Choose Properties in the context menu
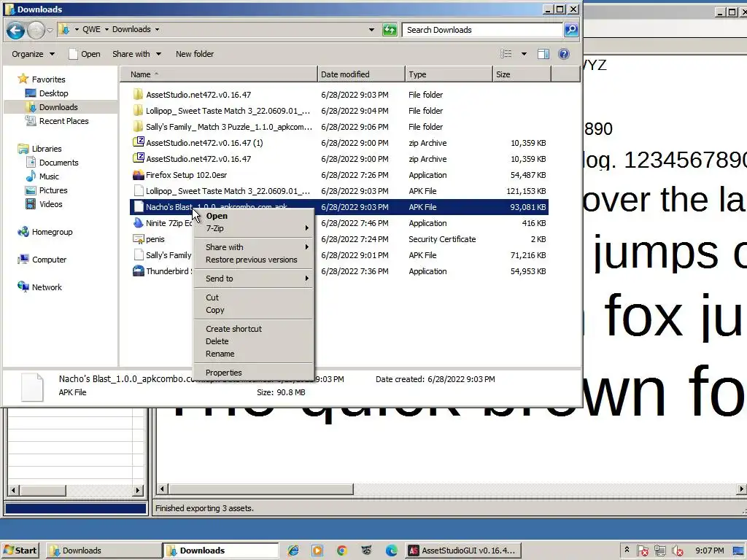Screen dimensions: 747x560 click(253, 373)
